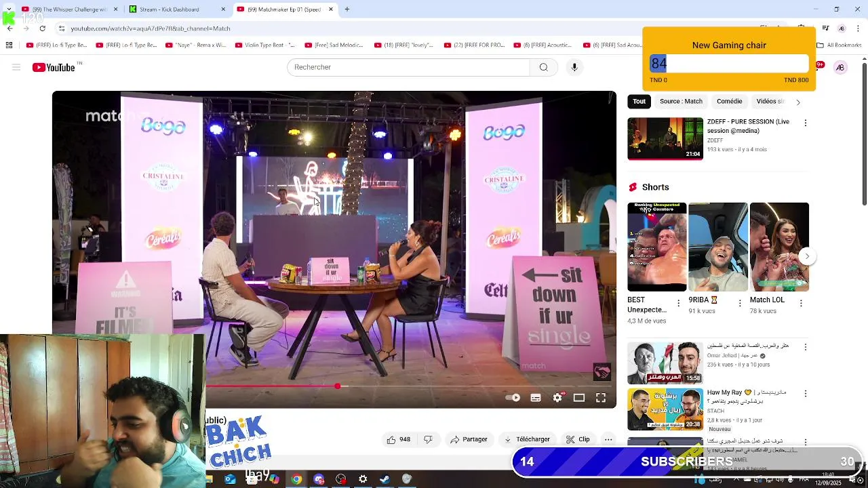Open "Naye" - Rema x Wi... bookmark
The height and width of the screenshot is (488, 868).
(196, 45)
